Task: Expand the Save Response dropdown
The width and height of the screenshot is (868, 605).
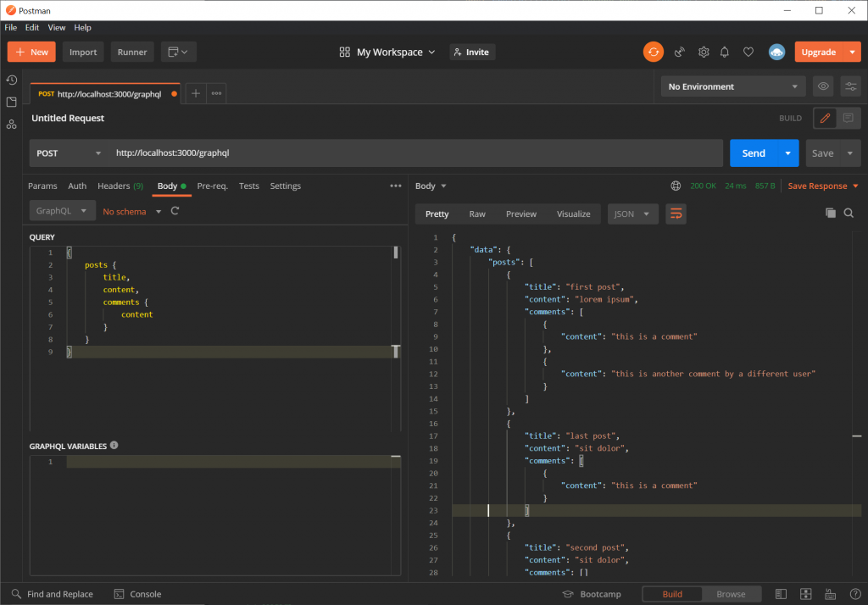Action: (855, 186)
